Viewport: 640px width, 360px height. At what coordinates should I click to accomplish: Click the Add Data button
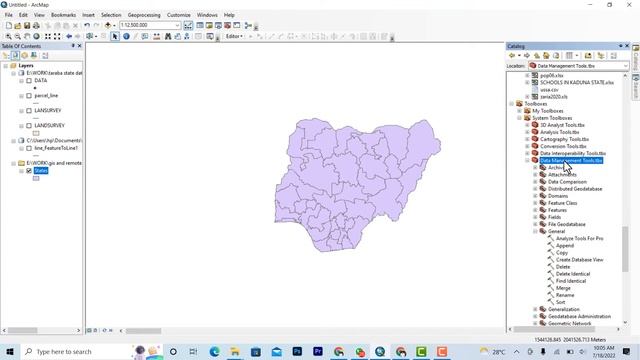(108, 25)
